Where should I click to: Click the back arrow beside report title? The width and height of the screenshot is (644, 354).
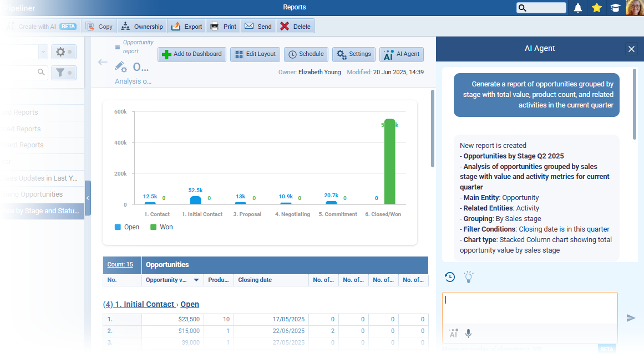point(103,62)
